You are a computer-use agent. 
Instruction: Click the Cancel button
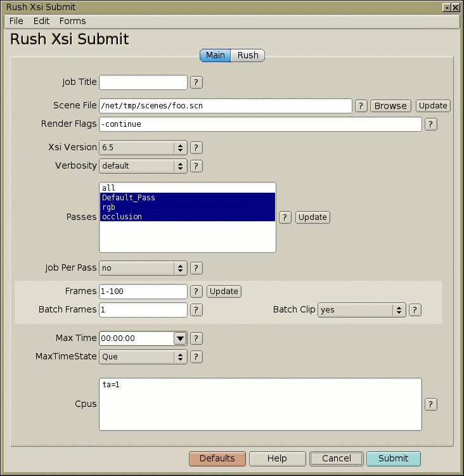click(337, 458)
